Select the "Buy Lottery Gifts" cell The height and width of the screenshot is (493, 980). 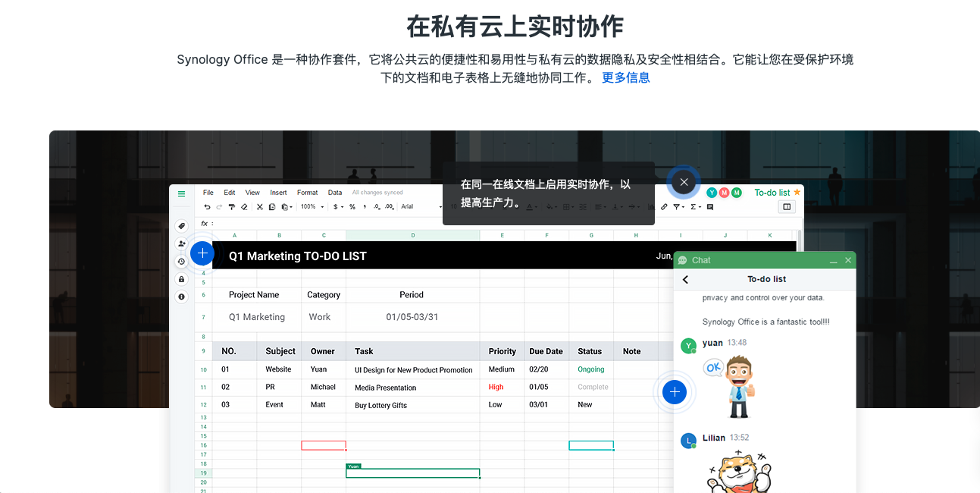tap(413, 405)
